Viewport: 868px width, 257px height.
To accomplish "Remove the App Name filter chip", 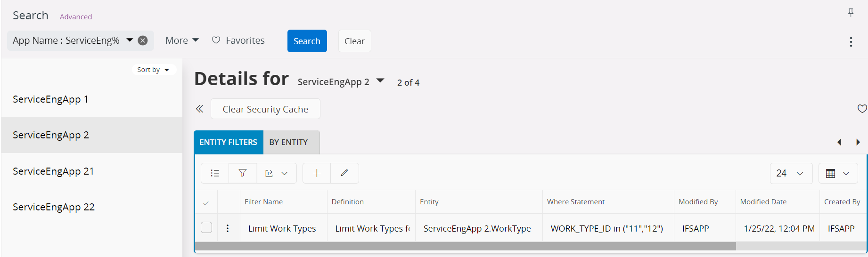I will click(143, 40).
